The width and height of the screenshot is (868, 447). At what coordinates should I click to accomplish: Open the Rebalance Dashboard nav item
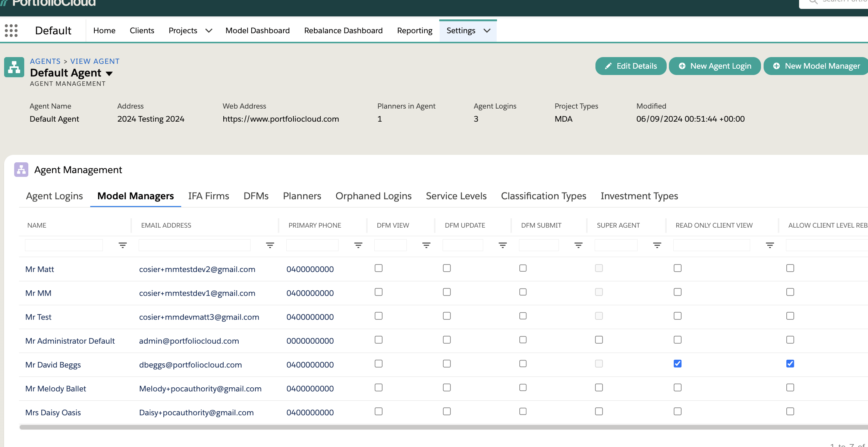[x=343, y=31]
